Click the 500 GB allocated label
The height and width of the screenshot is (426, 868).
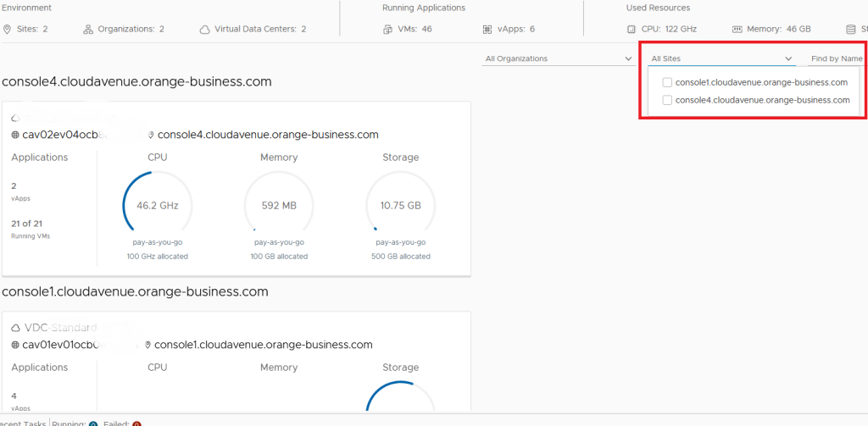click(x=401, y=257)
